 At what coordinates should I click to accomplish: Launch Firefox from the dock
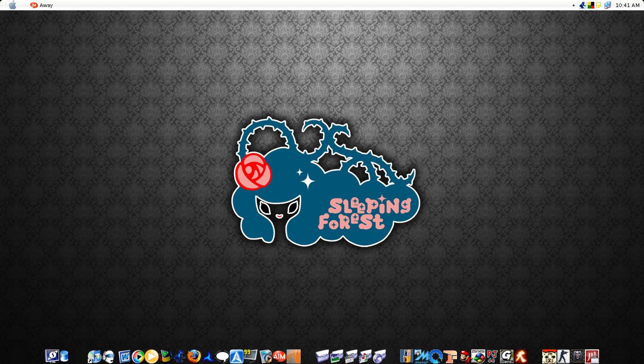point(194,356)
